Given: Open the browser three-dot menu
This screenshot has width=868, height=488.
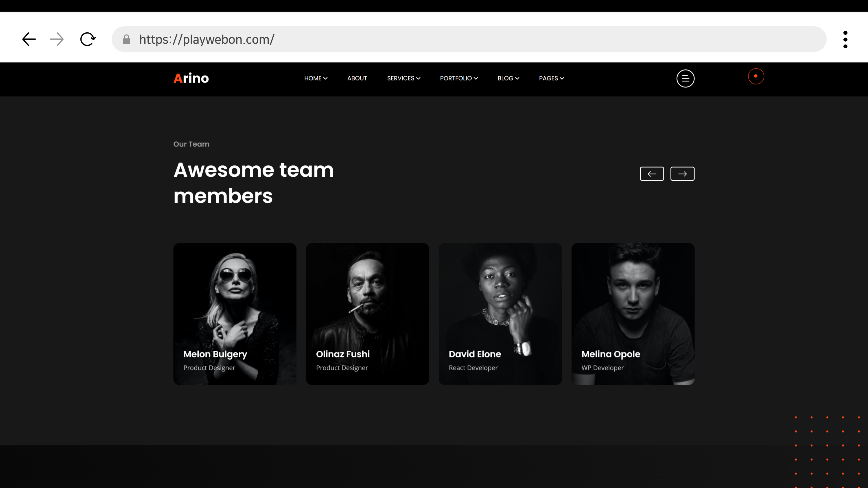Looking at the screenshot, I should pyautogui.click(x=845, y=40).
